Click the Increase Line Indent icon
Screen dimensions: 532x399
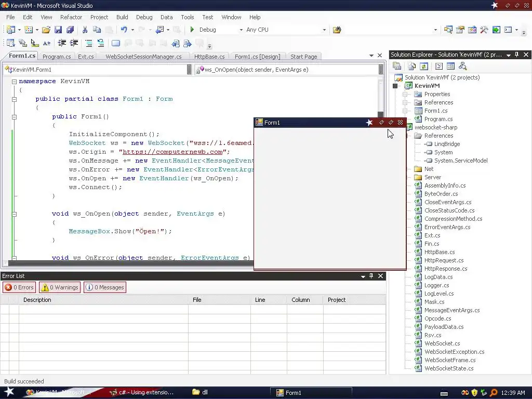(74, 43)
